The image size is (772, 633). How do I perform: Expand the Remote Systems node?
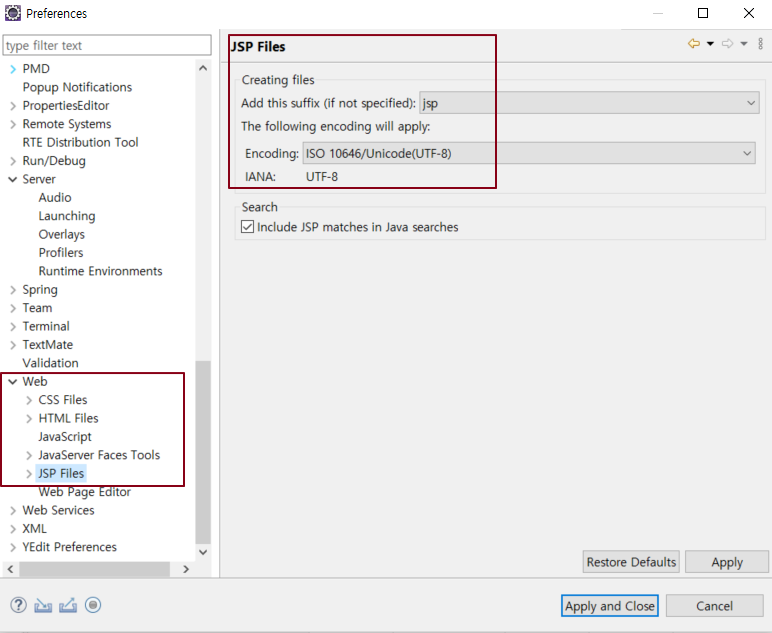13,124
